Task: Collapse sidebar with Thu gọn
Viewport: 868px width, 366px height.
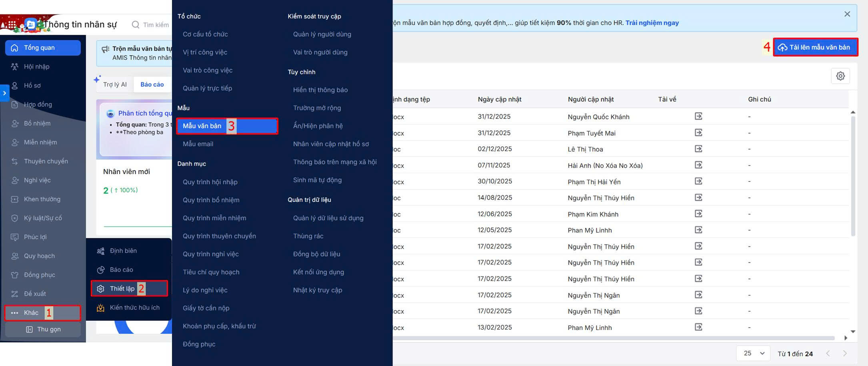Action: point(43,329)
